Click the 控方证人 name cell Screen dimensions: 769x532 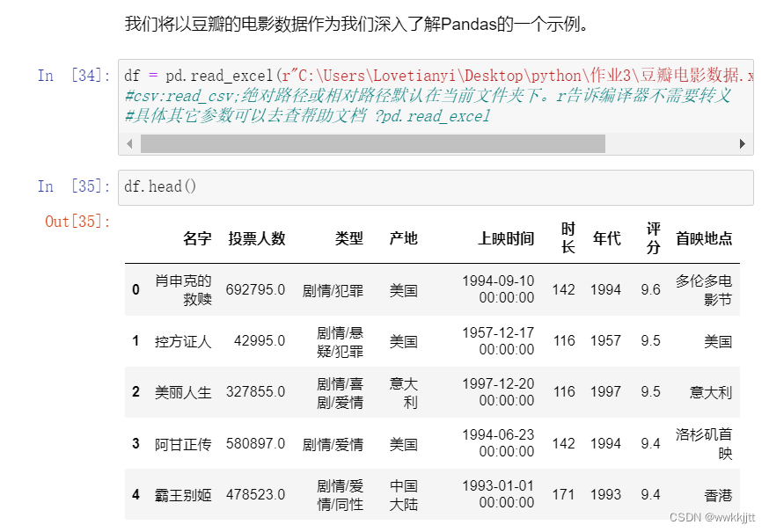pyautogui.click(x=183, y=341)
